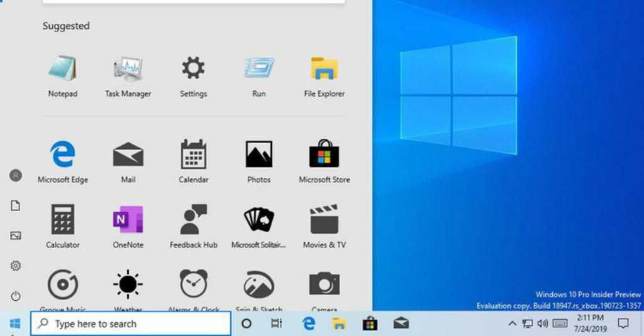The width and height of the screenshot is (644, 336).
Task: Open Mail from the taskbar
Action: 401,323
